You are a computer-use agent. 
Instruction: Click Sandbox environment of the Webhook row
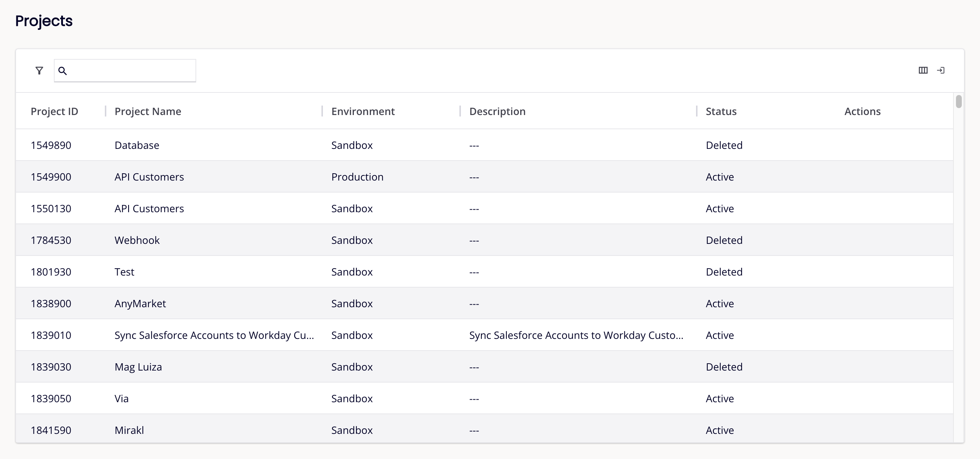coord(352,240)
